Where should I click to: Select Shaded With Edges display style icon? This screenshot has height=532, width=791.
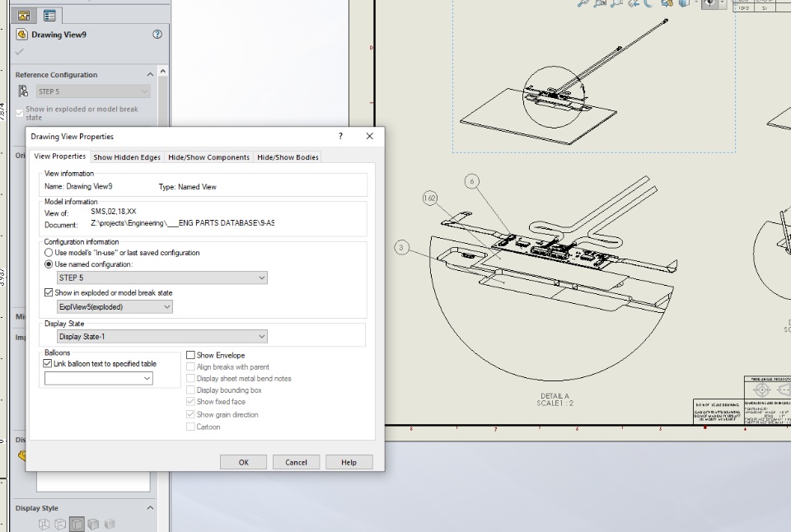93,525
